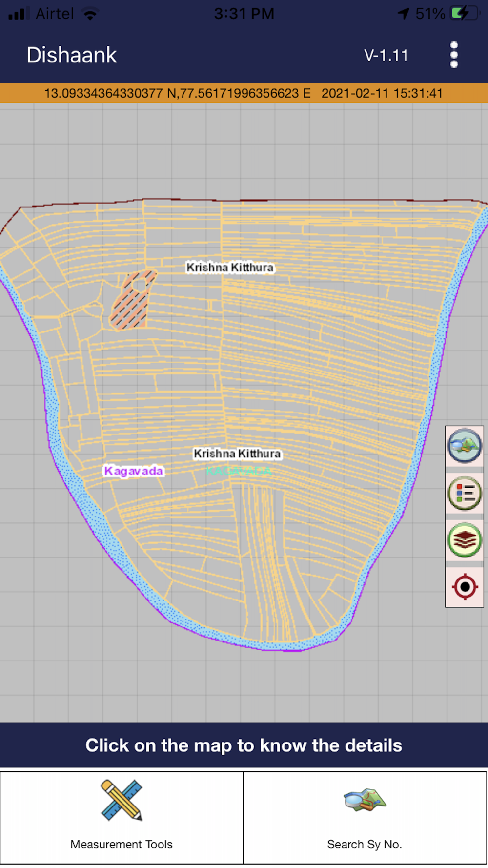Open the three-dot overflow menu
Image resolution: width=488 pixels, height=868 pixels.
[454, 55]
